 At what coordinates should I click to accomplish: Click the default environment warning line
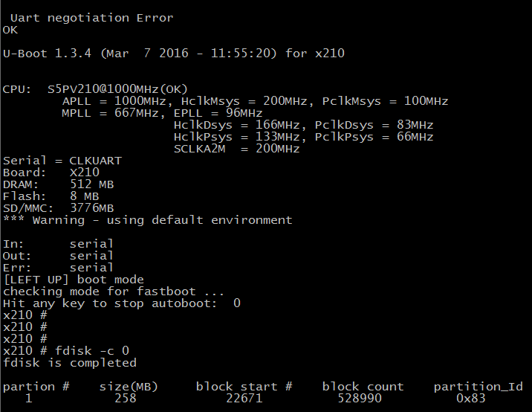(x=148, y=220)
